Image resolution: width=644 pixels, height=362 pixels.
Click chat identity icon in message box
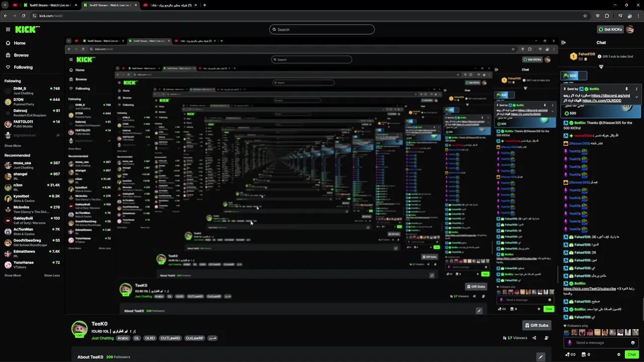(570, 342)
